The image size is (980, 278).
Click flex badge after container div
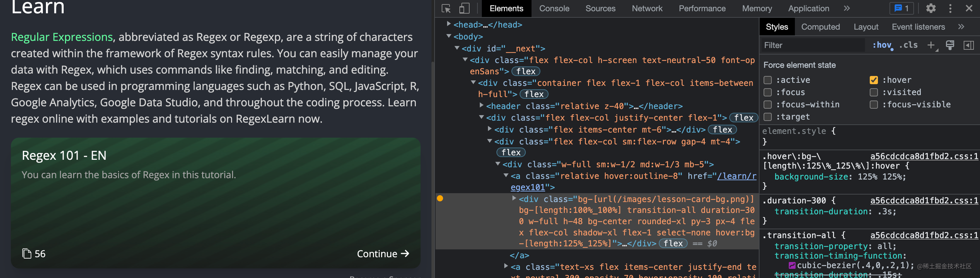[x=534, y=94]
